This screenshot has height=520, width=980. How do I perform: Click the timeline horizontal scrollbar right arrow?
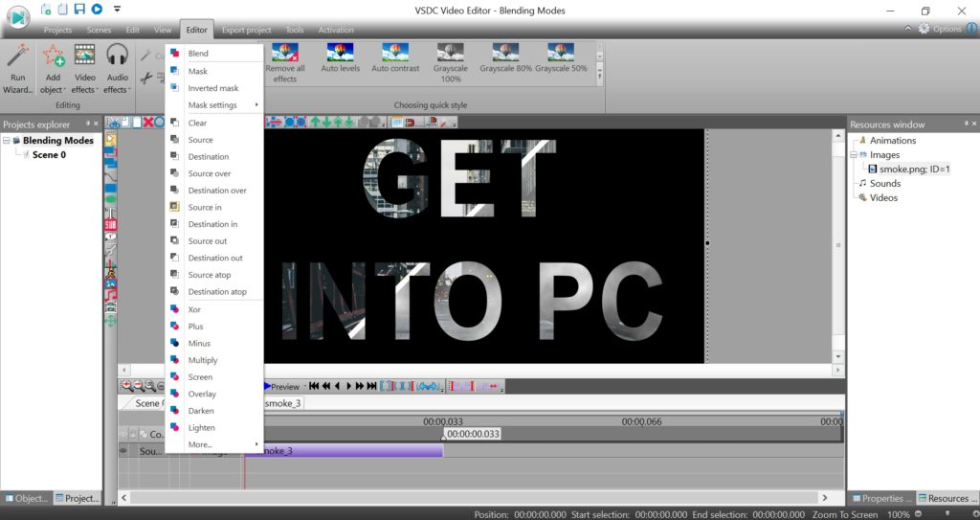coord(824,497)
